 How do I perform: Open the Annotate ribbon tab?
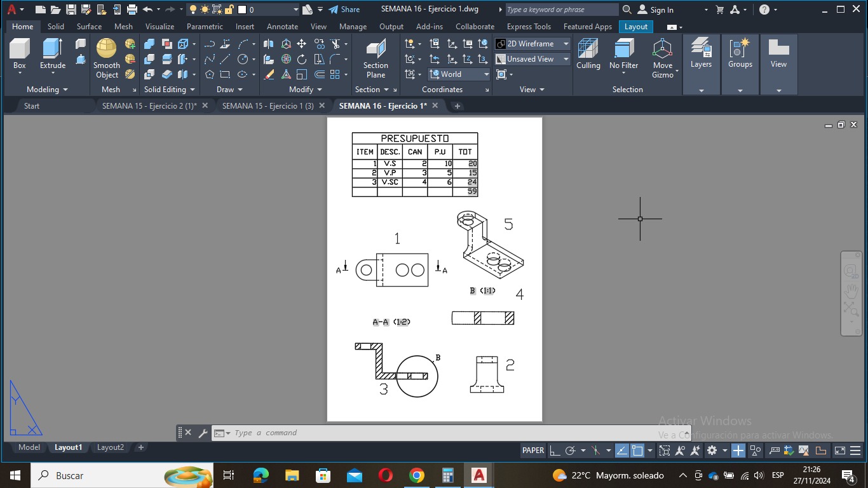tap(282, 27)
